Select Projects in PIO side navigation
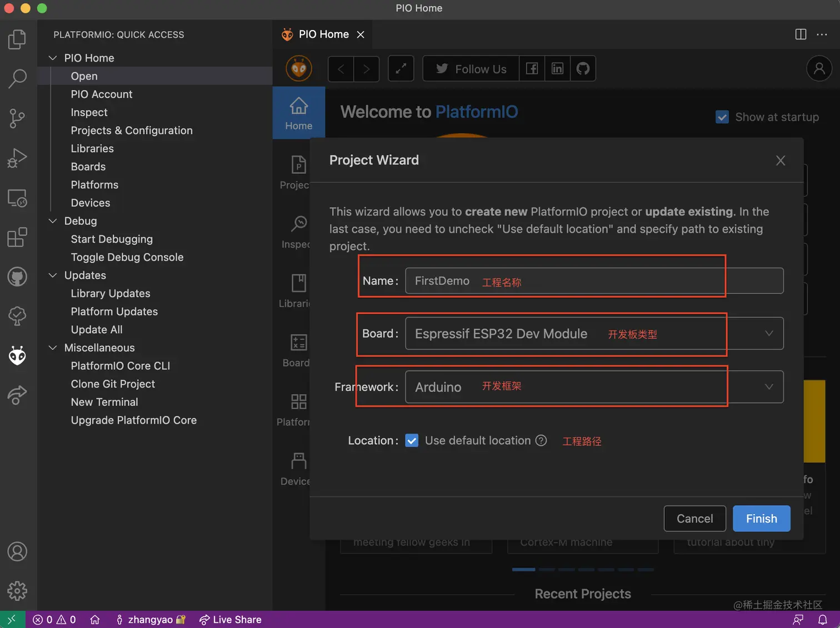This screenshot has height=628, width=840. (x=294, y=172)
